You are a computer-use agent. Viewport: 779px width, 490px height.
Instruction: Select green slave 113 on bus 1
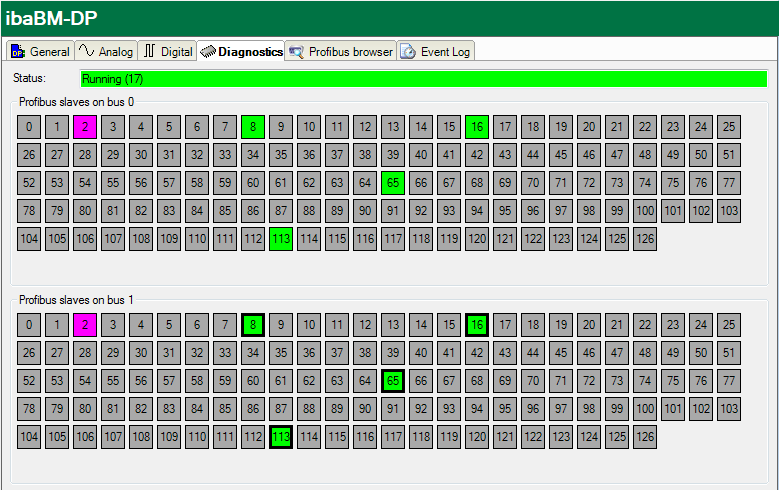(x=281, y=436)
